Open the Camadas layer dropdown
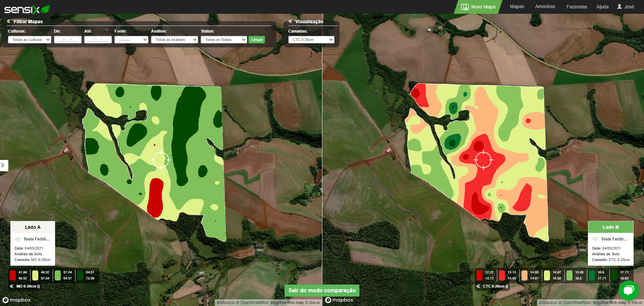This screenshot has height=306, width=644. [311, 40]
